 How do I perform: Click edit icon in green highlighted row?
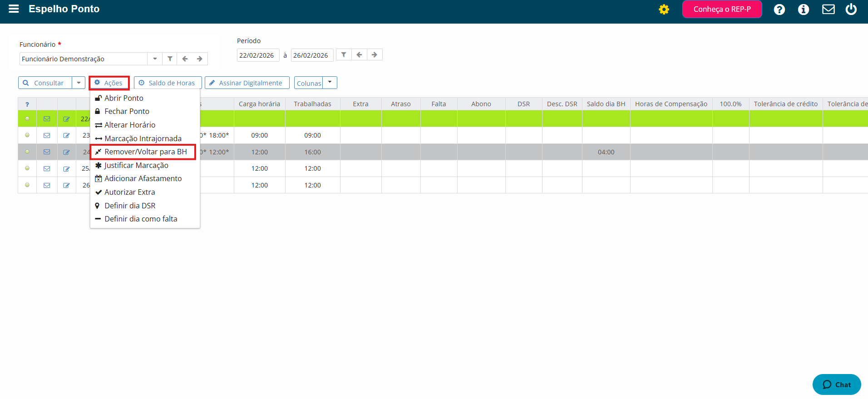[67, 119]
